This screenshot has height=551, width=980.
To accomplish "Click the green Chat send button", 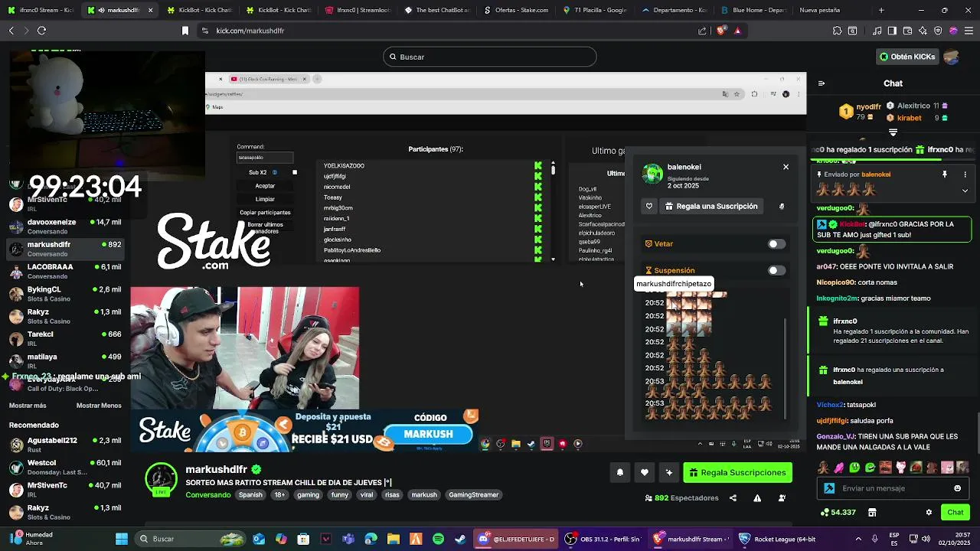I will point(955,512).
